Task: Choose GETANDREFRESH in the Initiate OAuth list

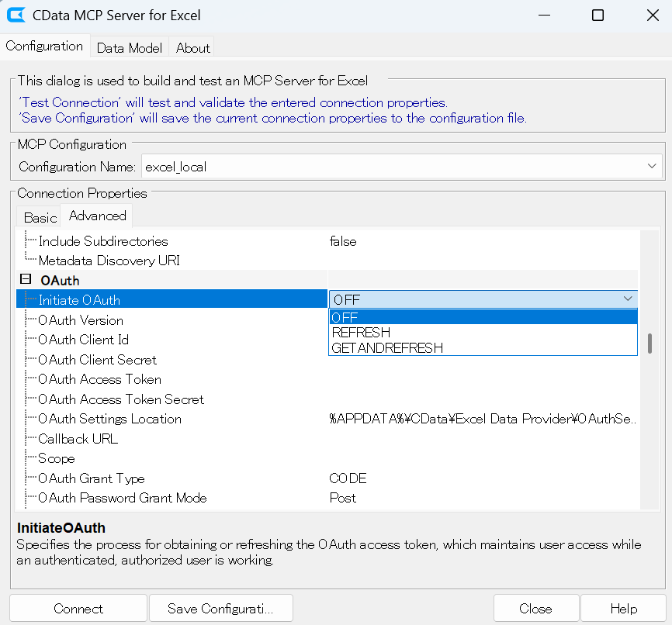Action: (x=483, y=347)
